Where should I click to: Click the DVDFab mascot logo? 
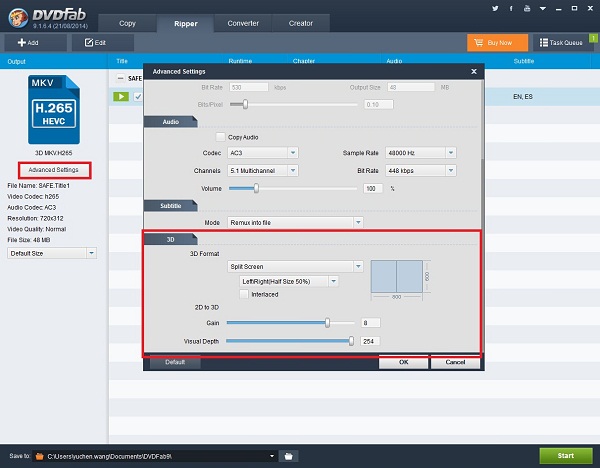click(18, 18)
